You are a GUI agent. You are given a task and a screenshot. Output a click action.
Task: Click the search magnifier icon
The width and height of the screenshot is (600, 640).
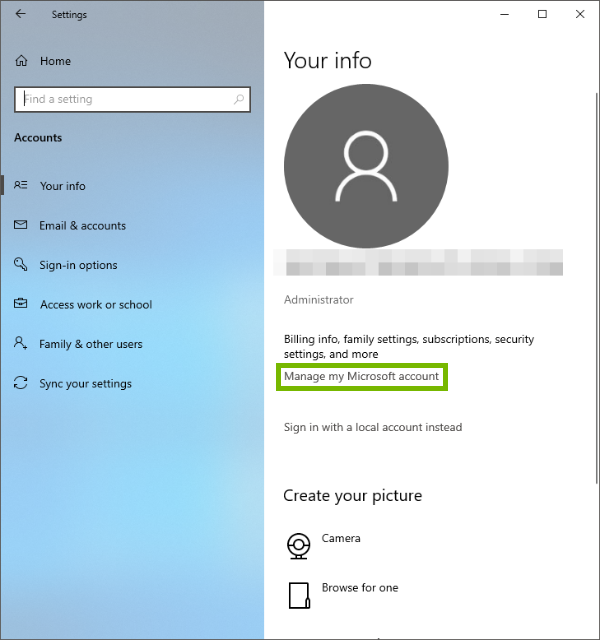[x=239, y=99]
